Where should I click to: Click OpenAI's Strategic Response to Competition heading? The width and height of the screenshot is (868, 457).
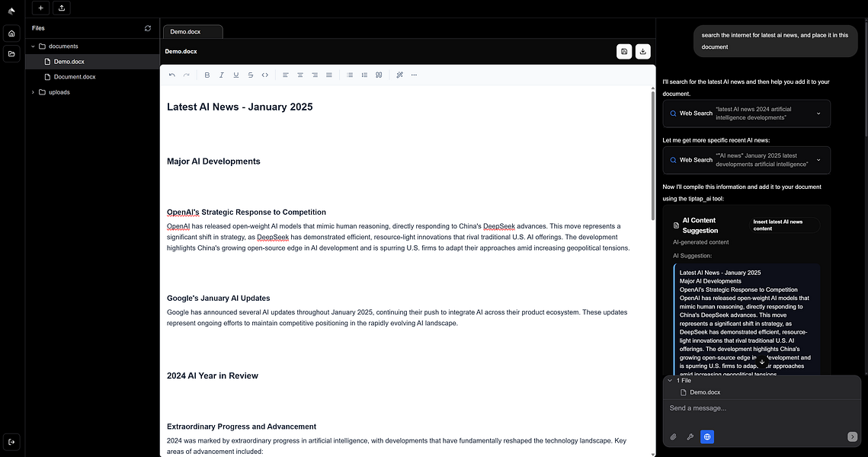click(x=246, y=213)
